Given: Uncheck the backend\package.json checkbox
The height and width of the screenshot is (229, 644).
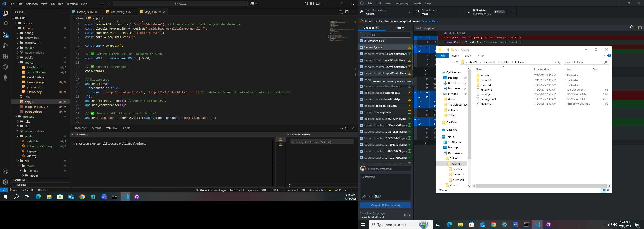Looking at the screenshot, I should (361, 112).
